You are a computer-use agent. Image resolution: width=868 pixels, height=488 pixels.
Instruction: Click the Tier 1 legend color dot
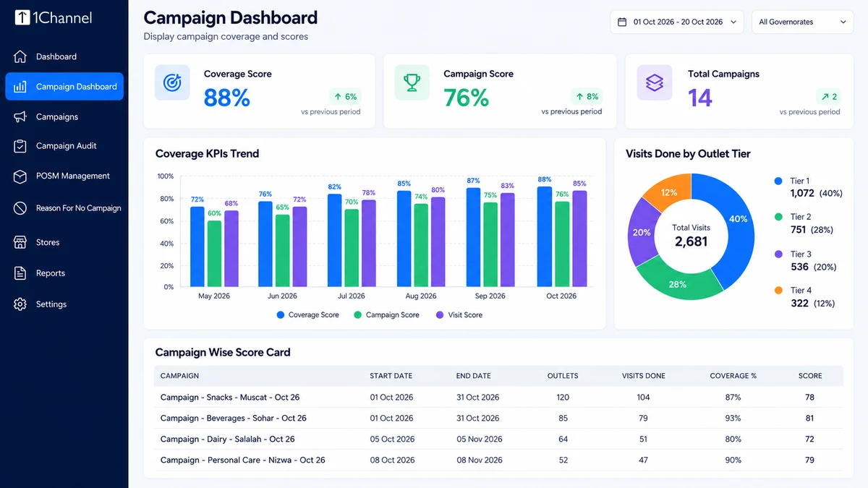click(x=778, y=181)
